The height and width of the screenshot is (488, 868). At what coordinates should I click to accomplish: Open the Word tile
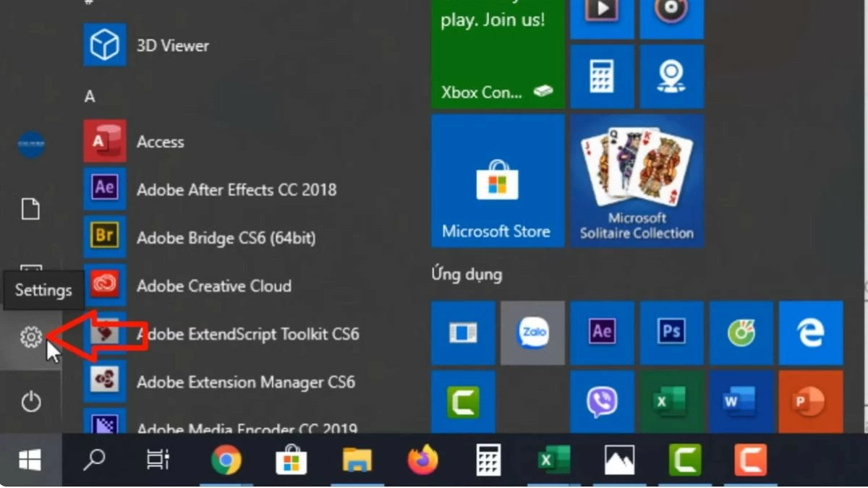(x=741, y=402)
